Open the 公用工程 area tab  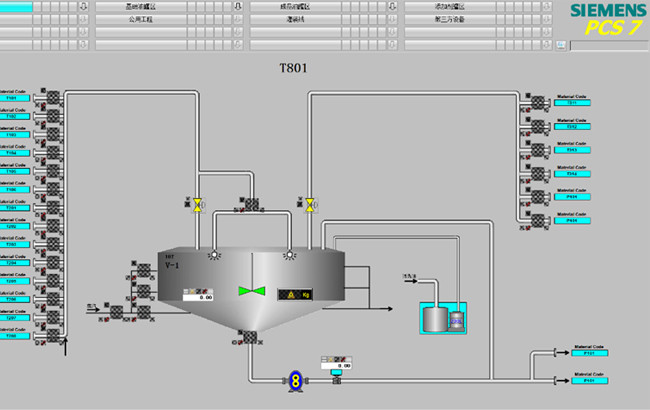(x=140, y=19)
